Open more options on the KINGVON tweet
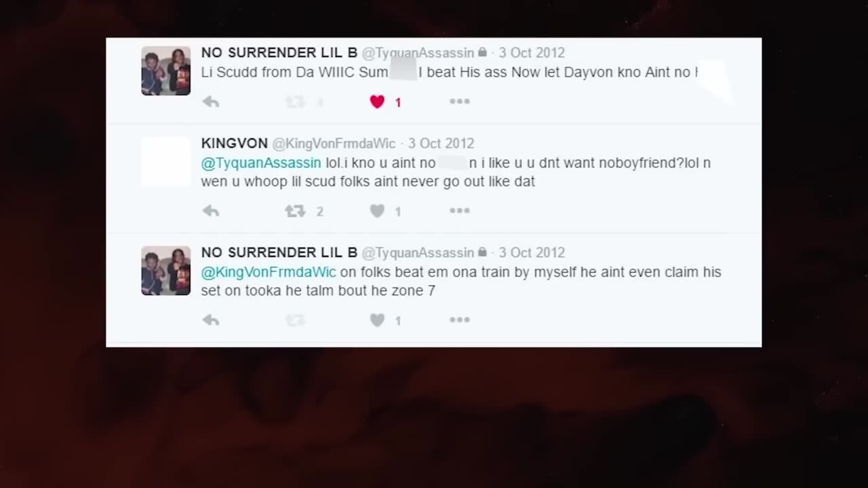This screenshot has width=868, height=488. tap(459, 211)
